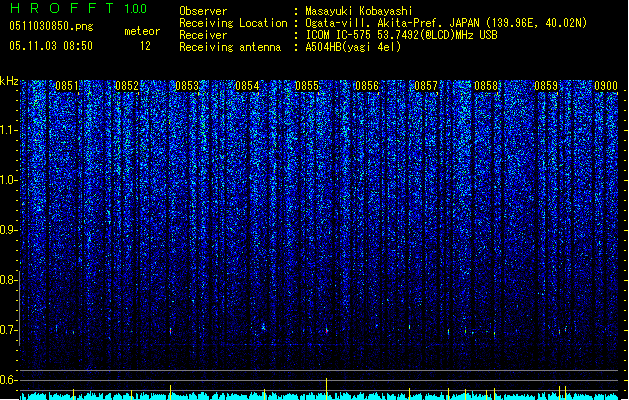Click the red meteor echo after 0852
Image resolution: width=629 pixels, height=400 pixels.
tap(170, 331)
